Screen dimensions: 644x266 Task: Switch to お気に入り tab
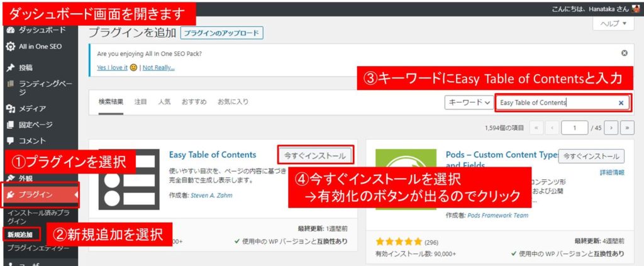click(x=233, y=102)
